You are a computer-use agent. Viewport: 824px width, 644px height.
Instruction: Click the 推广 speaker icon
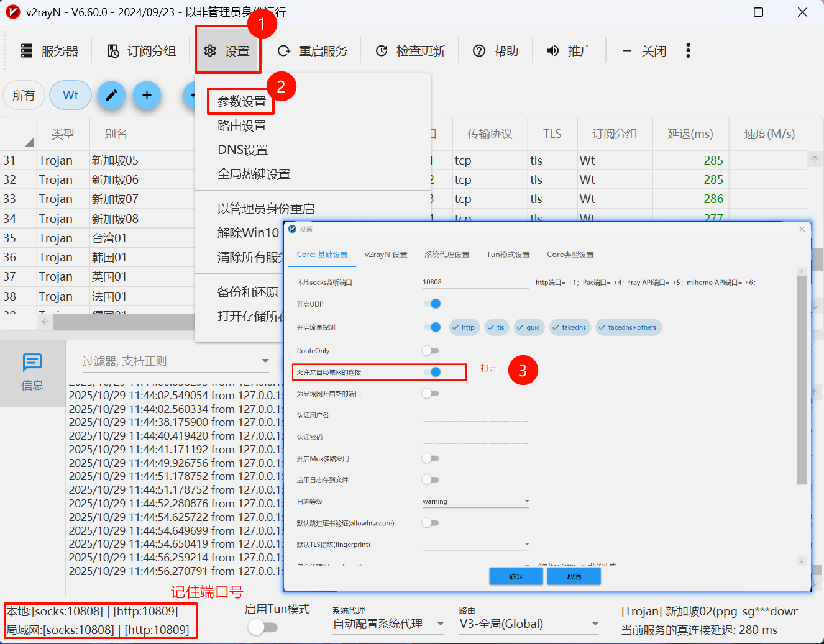(552, 51)
